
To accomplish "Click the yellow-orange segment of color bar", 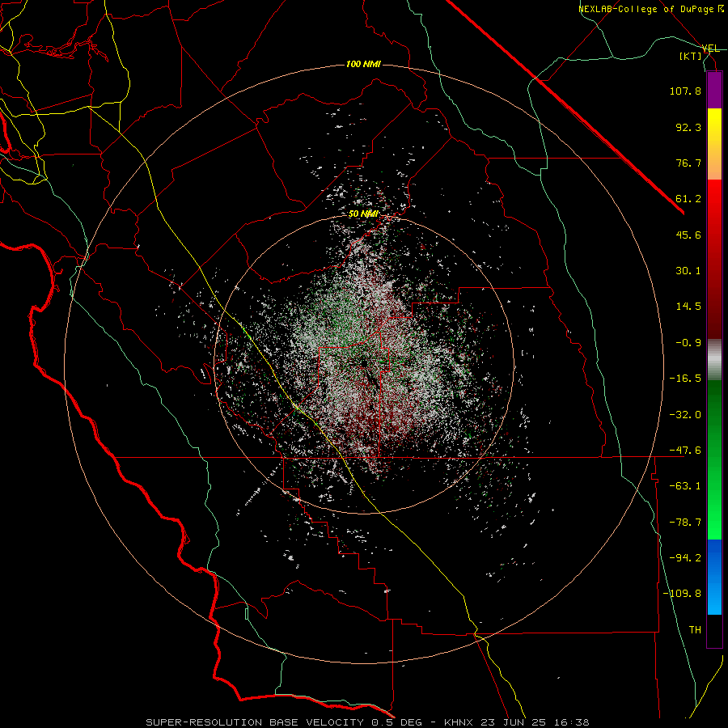I will pyautogui.click(x=714, y=144).
